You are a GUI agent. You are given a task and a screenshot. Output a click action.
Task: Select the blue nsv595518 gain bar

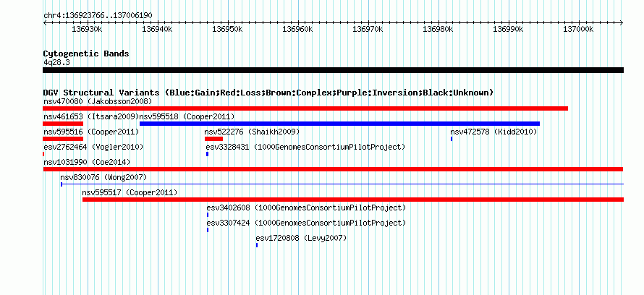pos(339,124)
